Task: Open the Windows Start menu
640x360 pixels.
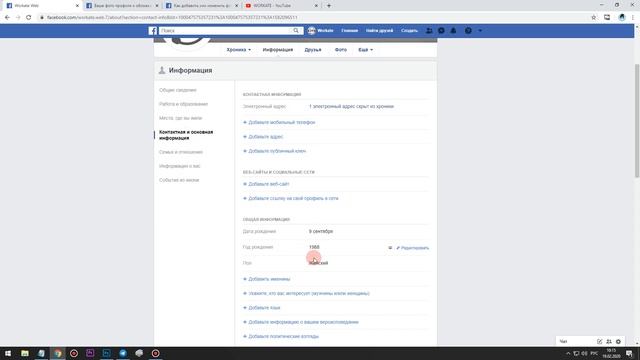Action: point(8,353)
